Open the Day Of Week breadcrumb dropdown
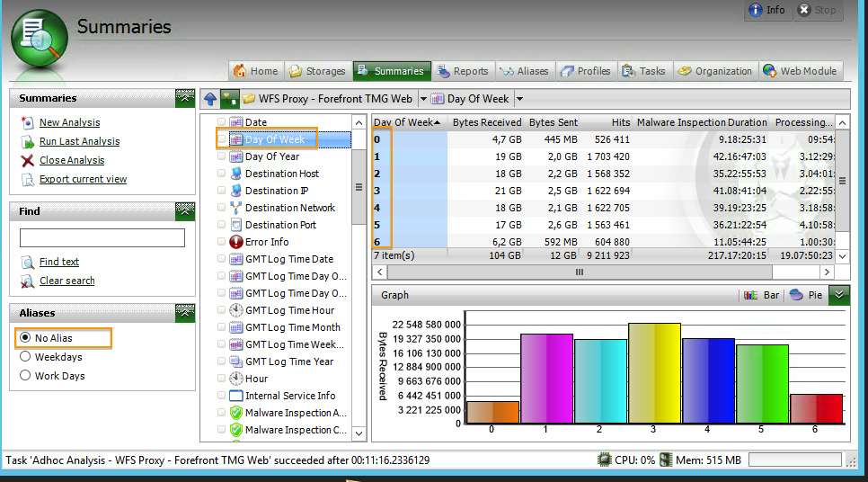Screen dimensions: 868x482 coord(519,99)
